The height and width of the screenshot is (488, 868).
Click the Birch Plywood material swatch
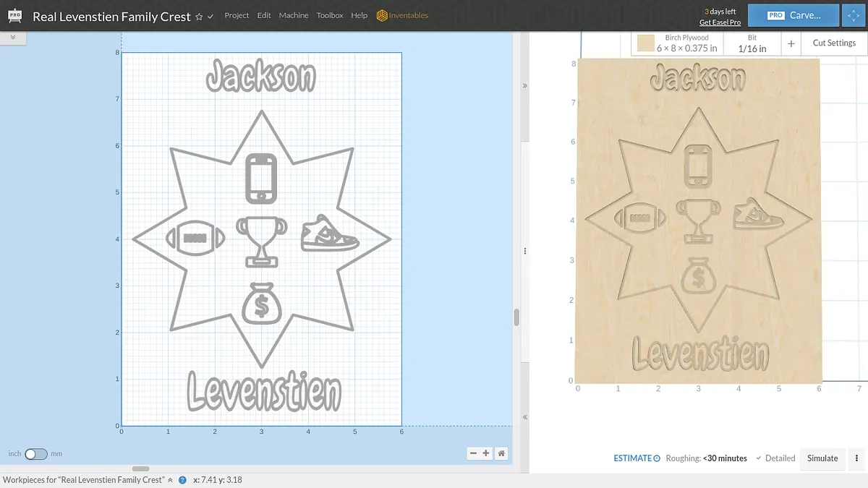(645, 44)
